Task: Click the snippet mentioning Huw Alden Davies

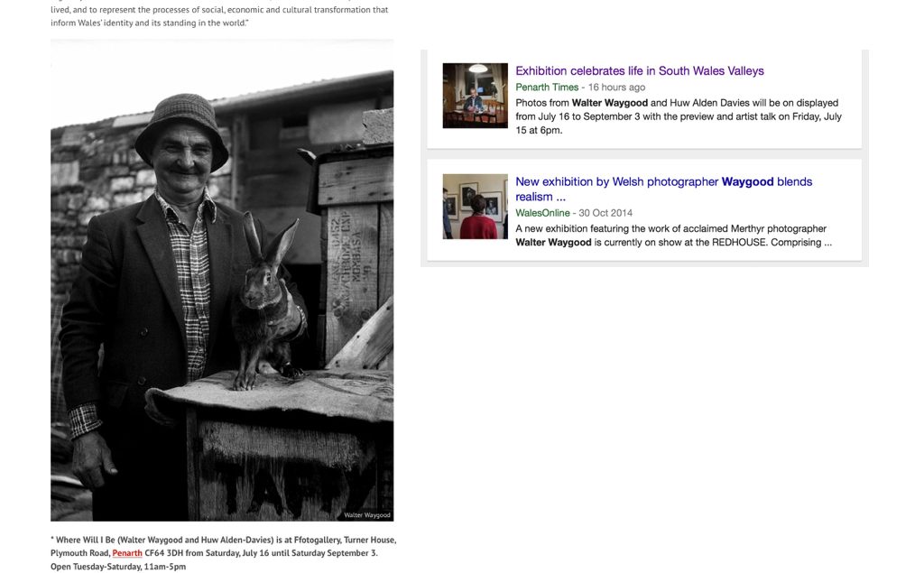Action: [679, 116]
